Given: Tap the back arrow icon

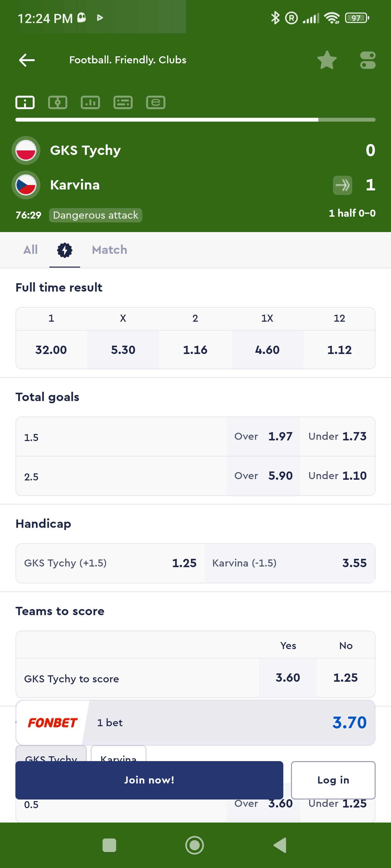Looking at the screenshot, I should coord(27,60).
